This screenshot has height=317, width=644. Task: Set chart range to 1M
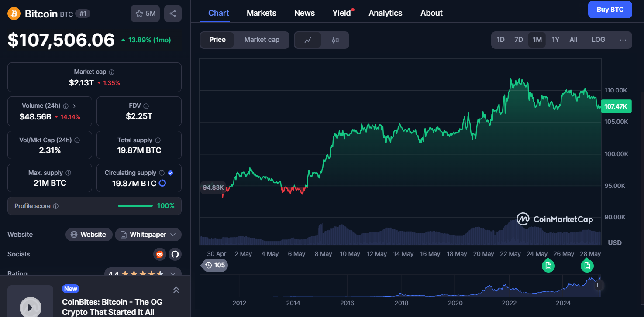pyautogui.click(x=537, y=40)
